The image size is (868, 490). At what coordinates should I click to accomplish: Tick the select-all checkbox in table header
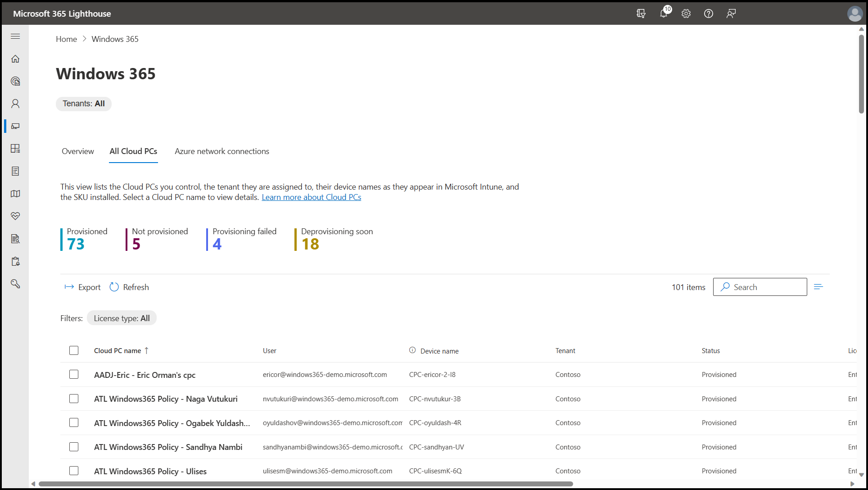click(x=74, y=350)
